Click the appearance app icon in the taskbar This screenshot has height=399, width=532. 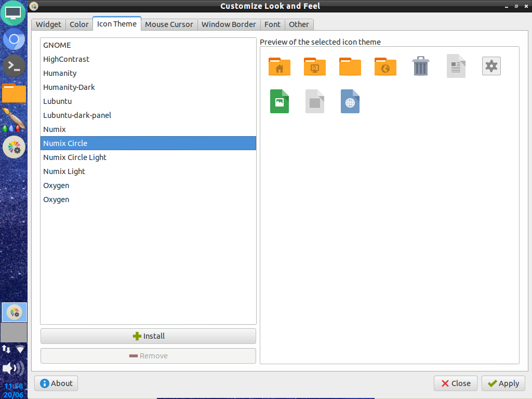14,312
